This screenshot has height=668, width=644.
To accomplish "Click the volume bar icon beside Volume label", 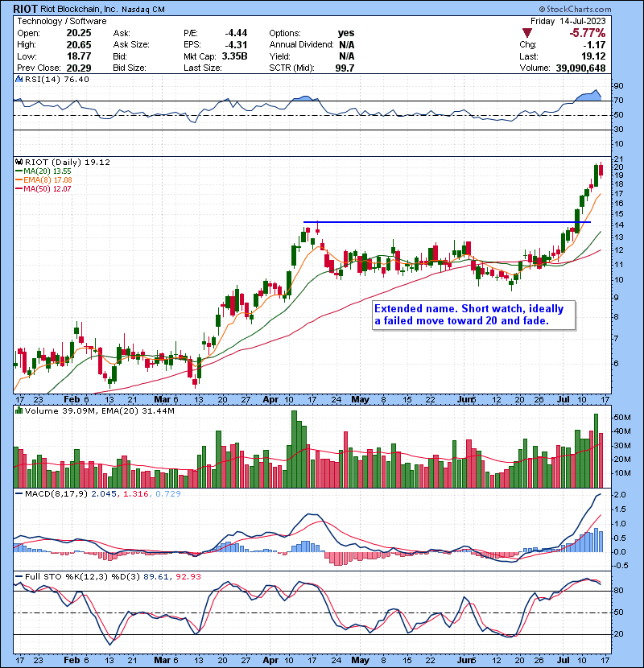I will [x=19, y=410].
